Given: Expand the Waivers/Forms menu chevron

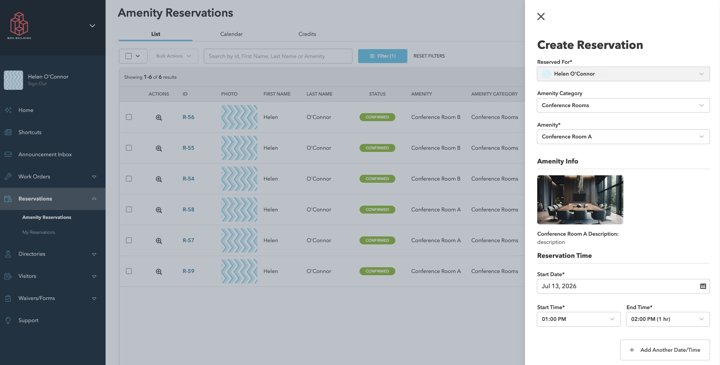Looking at the screenshot, I should pos(94,298).
